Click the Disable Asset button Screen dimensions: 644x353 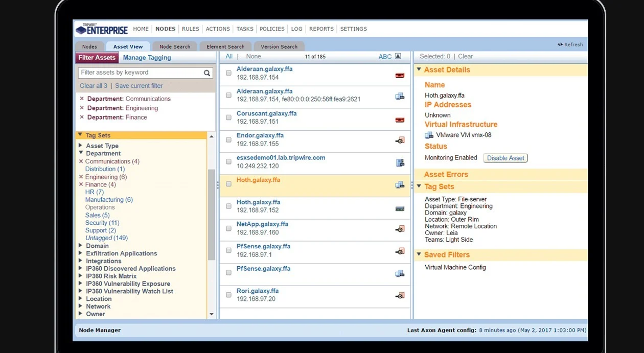(x=505, y=158)
